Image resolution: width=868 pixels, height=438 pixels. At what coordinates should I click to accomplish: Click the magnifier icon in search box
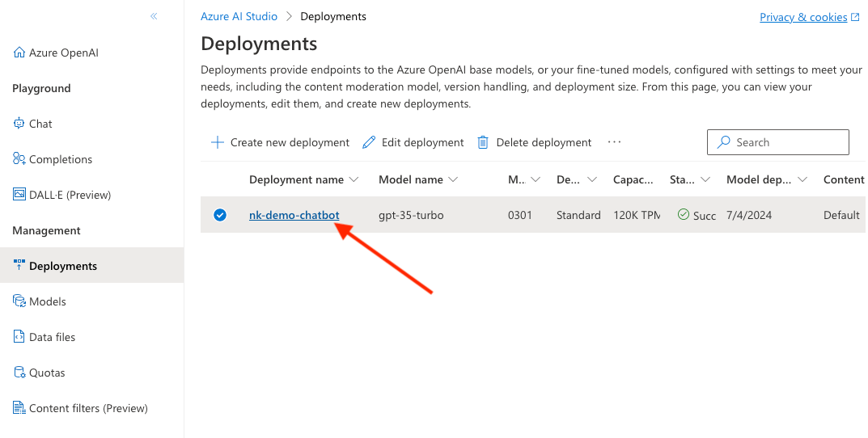click(x=723, y=142)
